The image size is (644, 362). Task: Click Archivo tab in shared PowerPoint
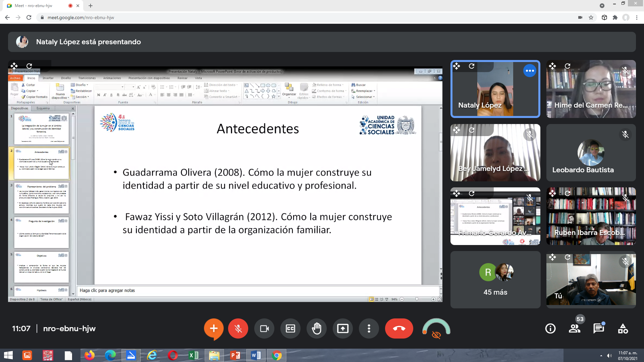[x=15, y=78]
